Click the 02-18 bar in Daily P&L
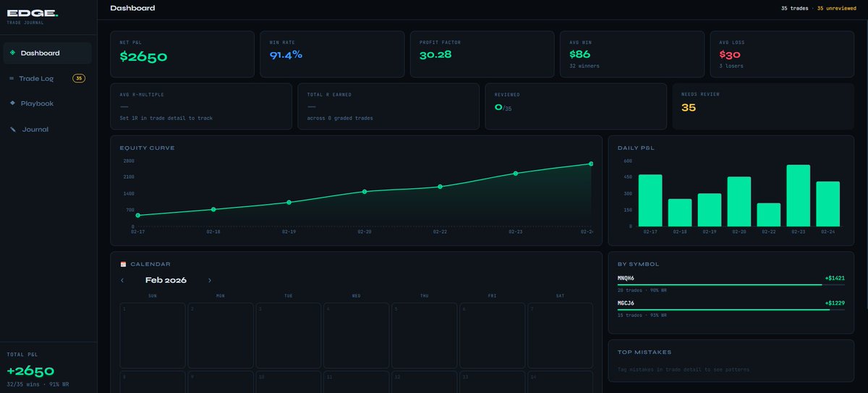The width and height of the screenshot is (868, 393). (x=680, y=213)
